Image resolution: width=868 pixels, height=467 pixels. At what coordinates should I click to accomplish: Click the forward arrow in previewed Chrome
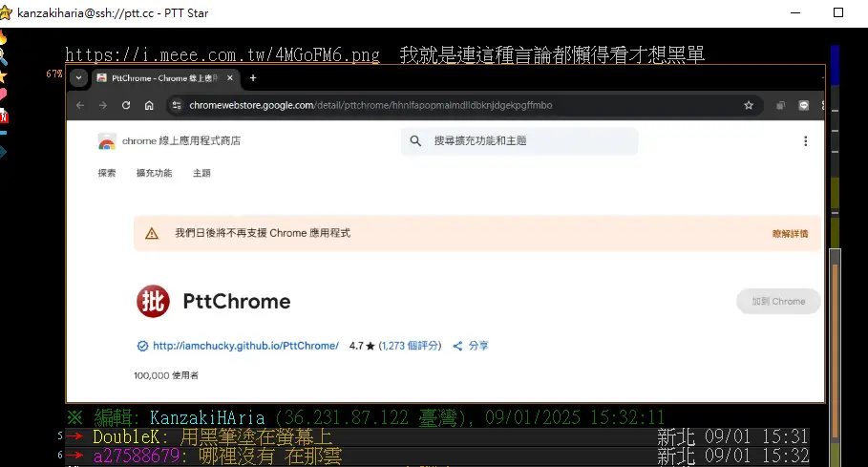[103, 105]
